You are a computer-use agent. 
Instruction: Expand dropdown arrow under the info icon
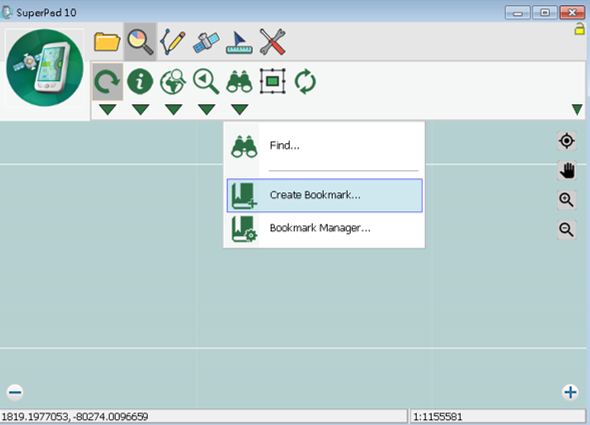141,110
